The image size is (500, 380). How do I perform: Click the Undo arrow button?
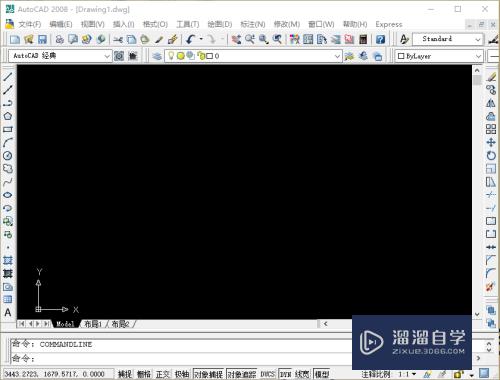[191, 39]
